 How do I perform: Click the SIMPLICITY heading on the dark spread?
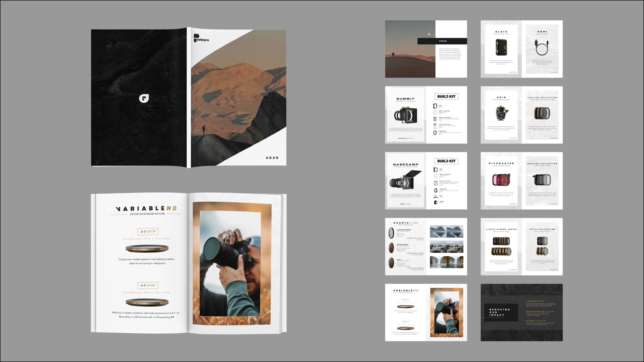click(536, 321)
